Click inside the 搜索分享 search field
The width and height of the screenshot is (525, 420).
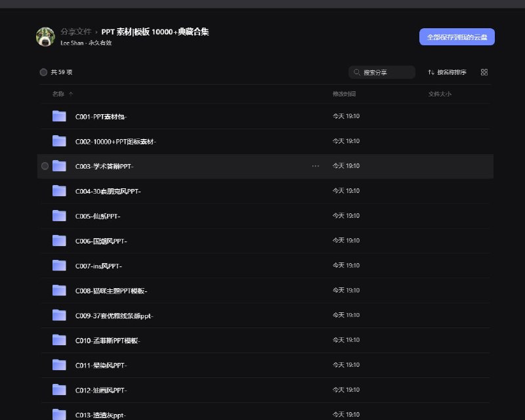[x=384, y=72]
